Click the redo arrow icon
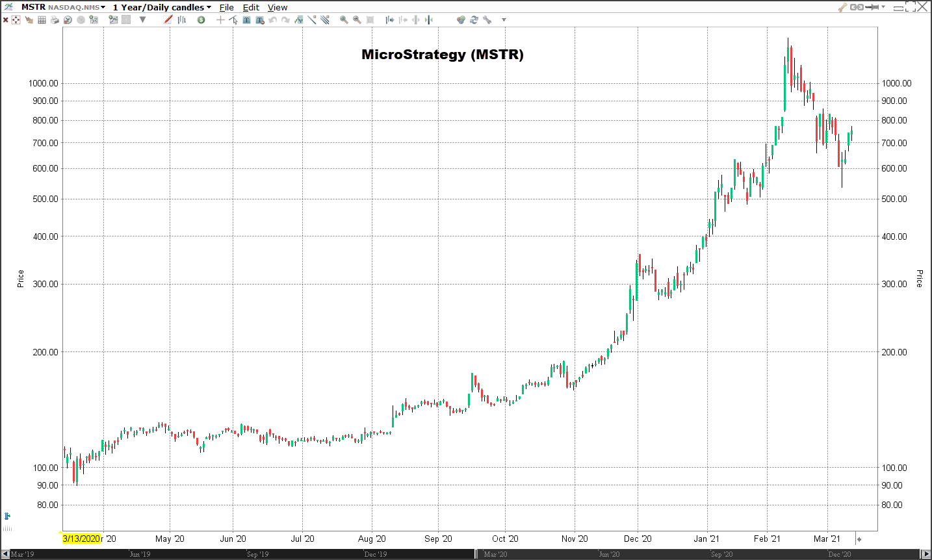The image size is (932, 560). coord(285,19)
